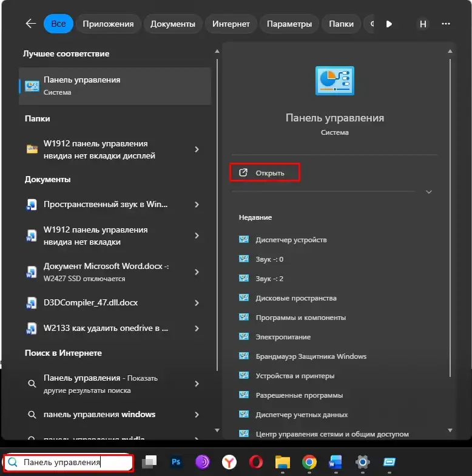Viewport: 472px width, 476px height.
Task: Click preview pane scroll down arrow
Action: [x=450, y=430]
